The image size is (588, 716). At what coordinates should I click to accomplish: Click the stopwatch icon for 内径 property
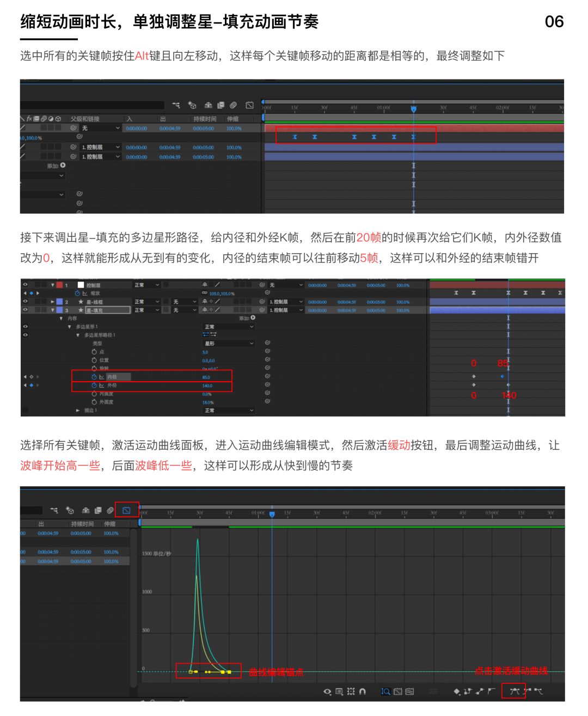pyautogui.click(x=94, y=377)
